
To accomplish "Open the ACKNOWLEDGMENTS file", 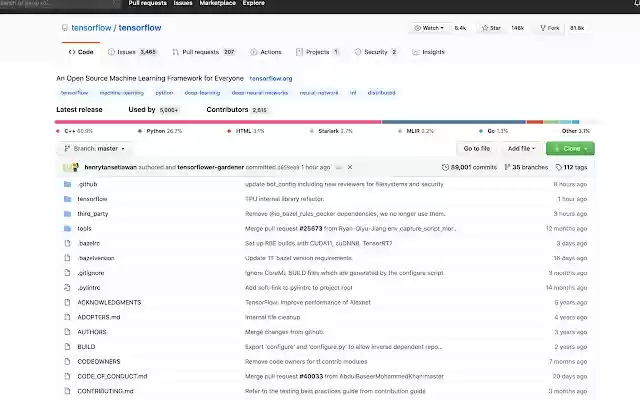I will (109, 302).
